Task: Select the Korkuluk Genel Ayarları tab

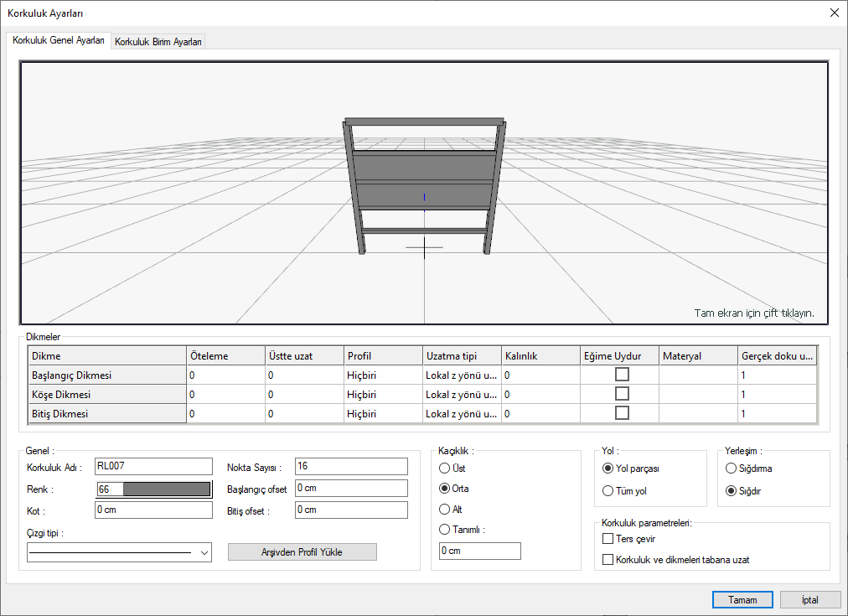Action: pos(59,40)
